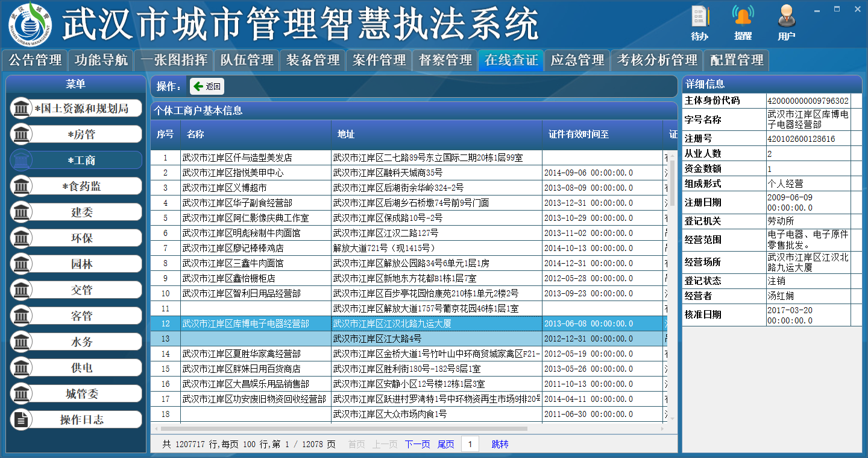Select 国土资源和规划局 in the menu
868x458 pixels.
click(77, 109)
